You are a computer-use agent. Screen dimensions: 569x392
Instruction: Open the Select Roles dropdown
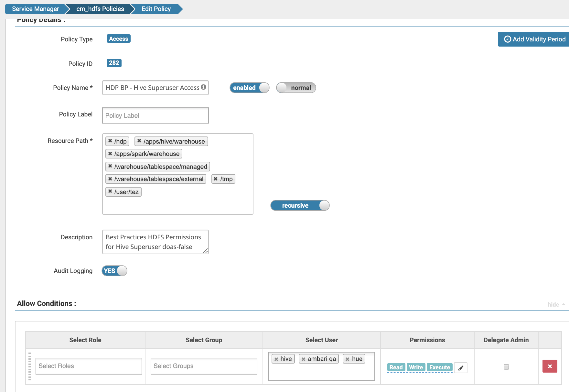tap(89, 366)
